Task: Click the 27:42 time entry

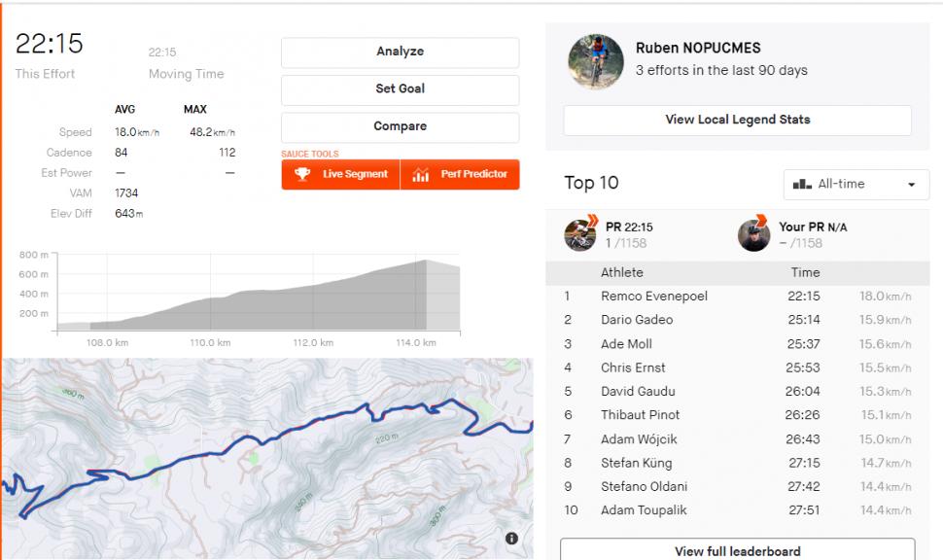Action: coord(803,486)
